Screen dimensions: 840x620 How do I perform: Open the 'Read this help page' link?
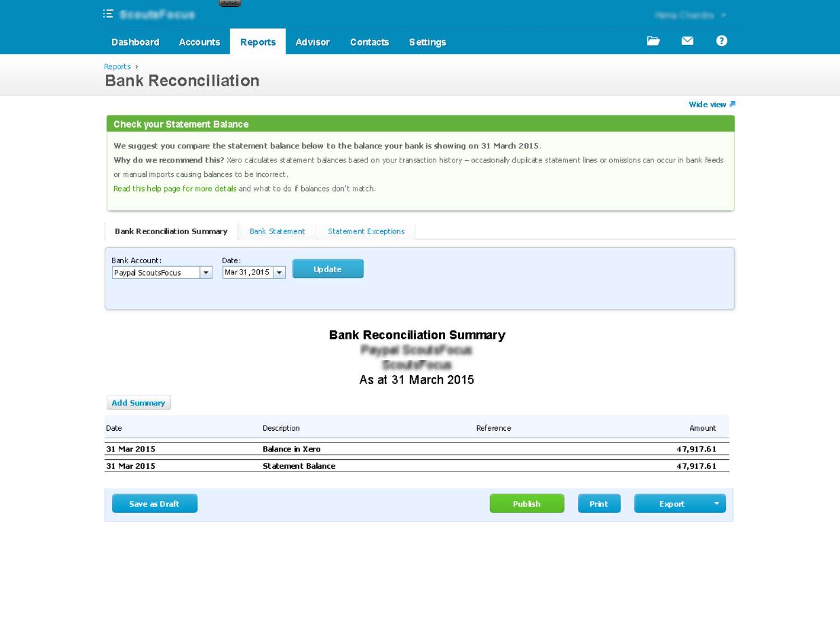(x=174, y=189)
